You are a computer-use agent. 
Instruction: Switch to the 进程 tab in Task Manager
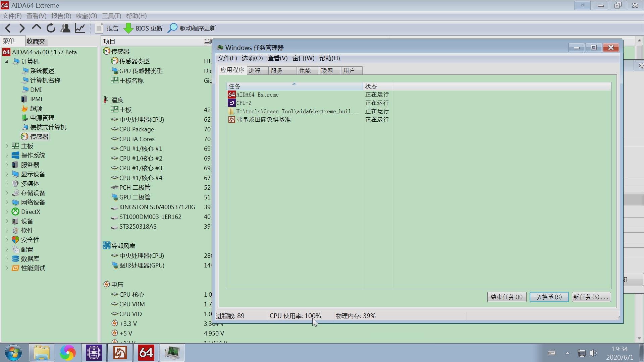256,70
